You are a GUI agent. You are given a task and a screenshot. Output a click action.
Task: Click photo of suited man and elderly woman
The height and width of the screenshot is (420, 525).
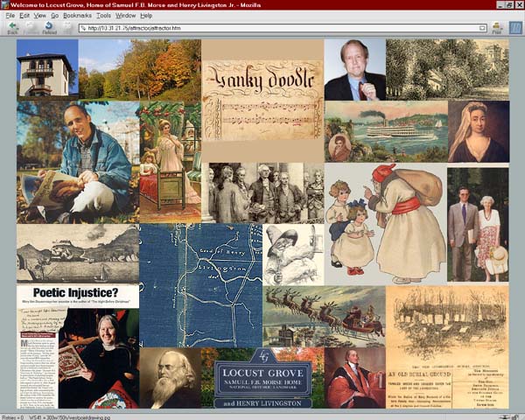[x=478, y=224]
